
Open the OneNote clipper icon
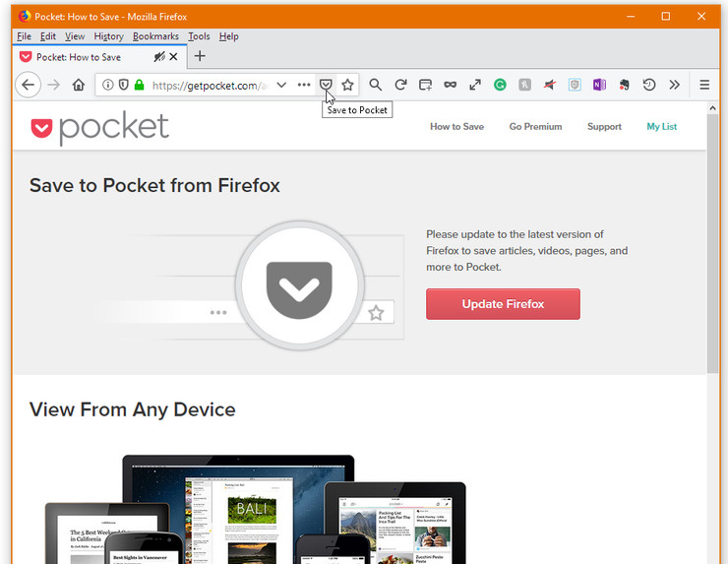(599, 85)
